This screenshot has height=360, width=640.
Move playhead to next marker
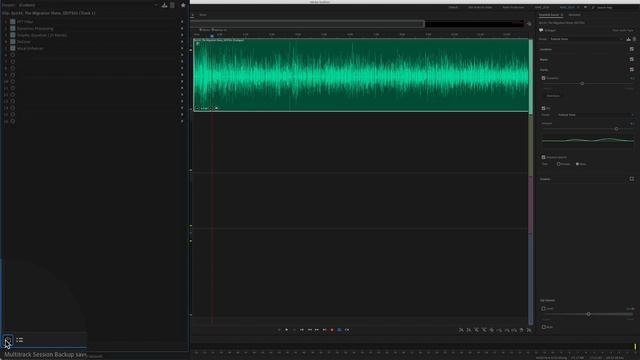point(324,330)
